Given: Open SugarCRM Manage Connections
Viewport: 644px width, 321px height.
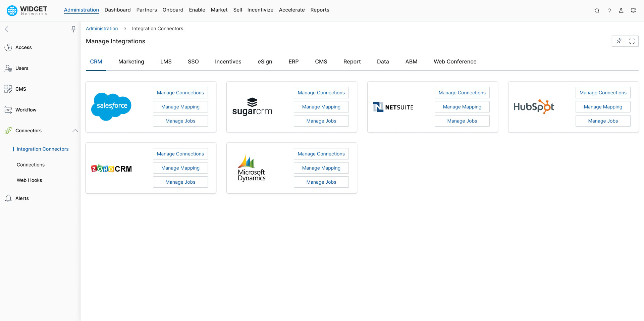Looking at the screenshot, I should click(321, 93).
